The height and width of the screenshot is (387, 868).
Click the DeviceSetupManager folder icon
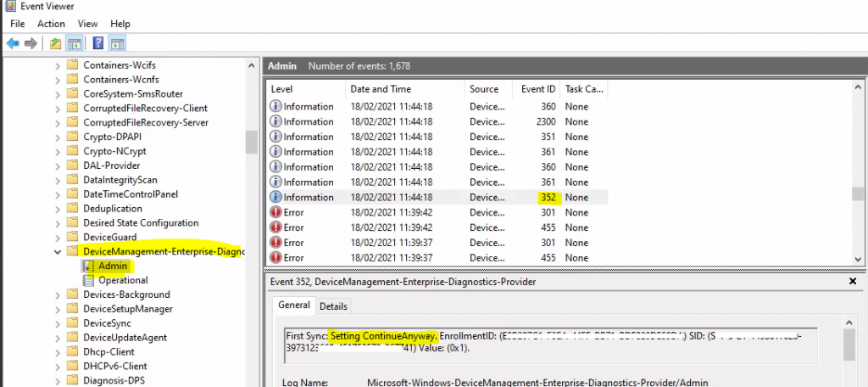(73, 309)
